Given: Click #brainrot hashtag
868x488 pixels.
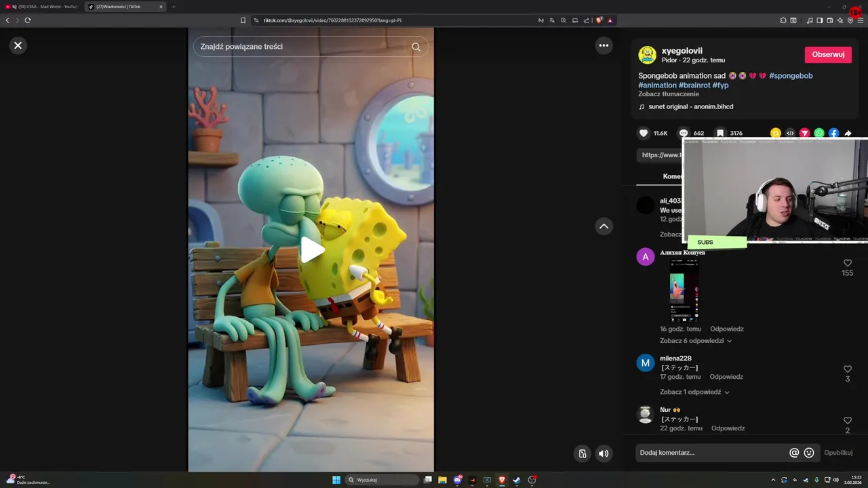Looking at the screenshot, I should point(694,85).
